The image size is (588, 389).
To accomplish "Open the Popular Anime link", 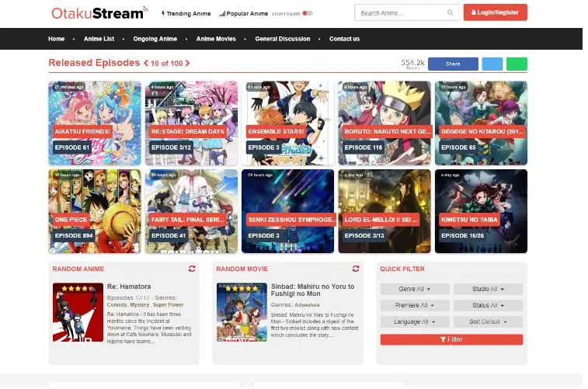I will (243, 13).
